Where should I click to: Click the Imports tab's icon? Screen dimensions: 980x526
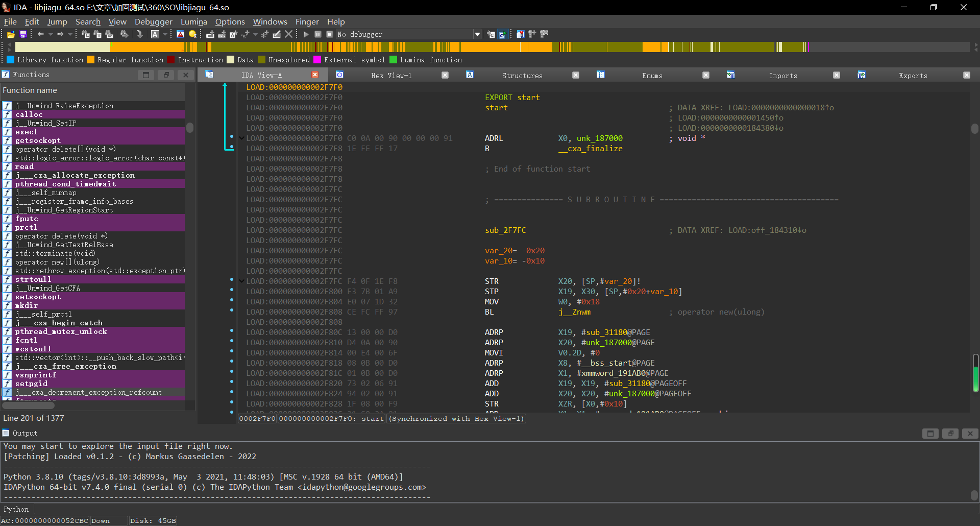[x=731, y=75]
